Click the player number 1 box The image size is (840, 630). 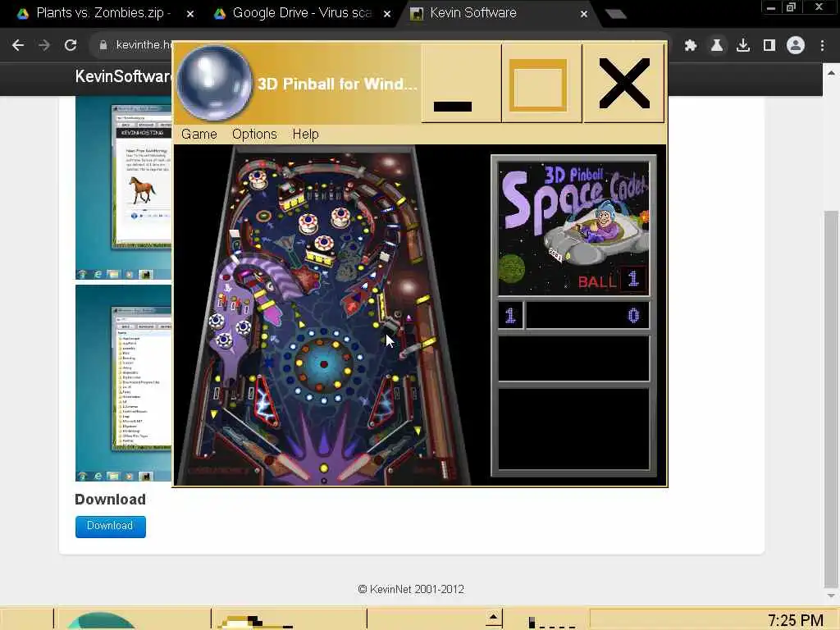point(510,315)
